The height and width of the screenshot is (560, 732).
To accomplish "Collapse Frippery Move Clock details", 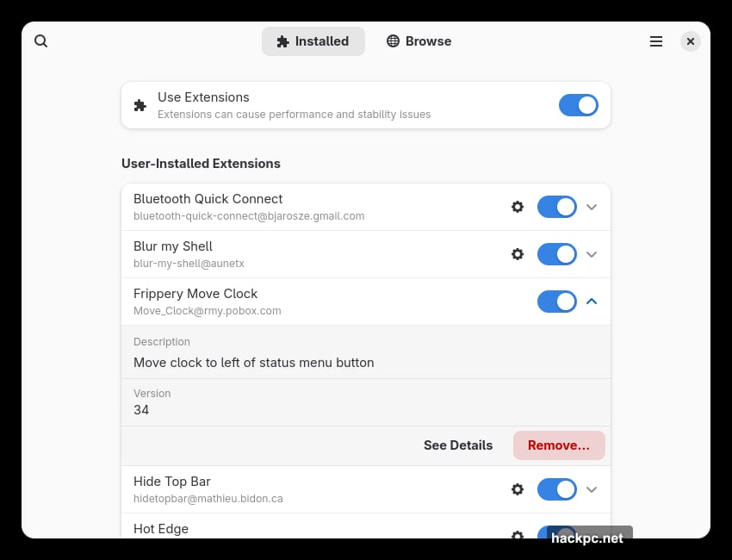I will tap(592, 302).
